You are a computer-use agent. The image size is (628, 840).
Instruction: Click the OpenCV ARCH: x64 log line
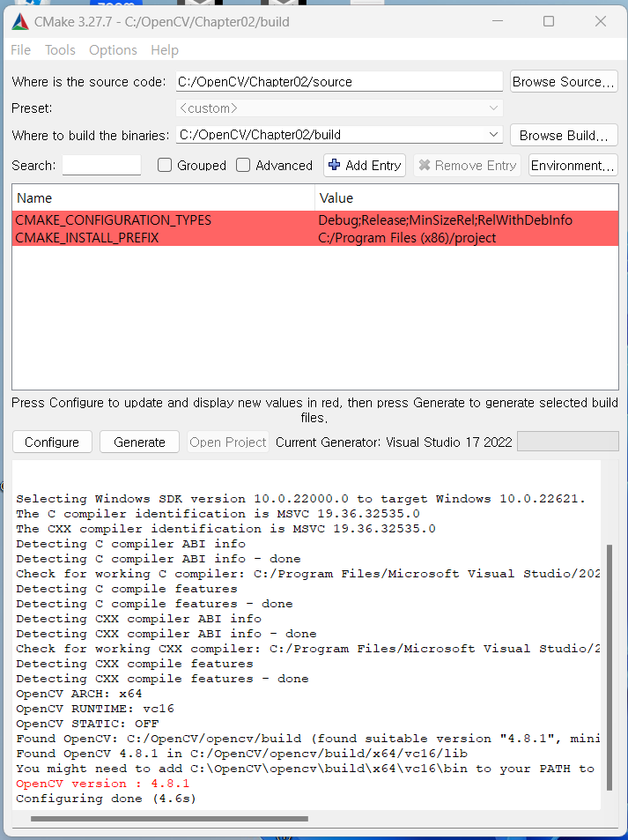point(78,694)
